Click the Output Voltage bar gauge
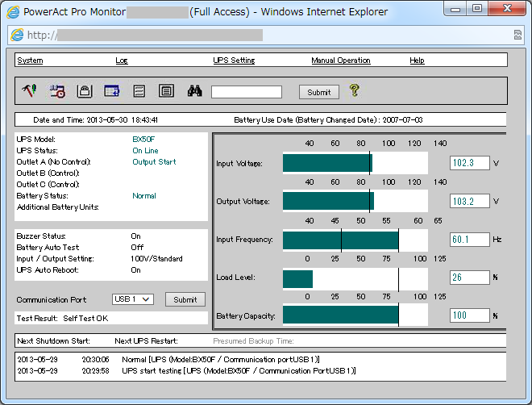The image size is (532, 405). pos(355,201)
